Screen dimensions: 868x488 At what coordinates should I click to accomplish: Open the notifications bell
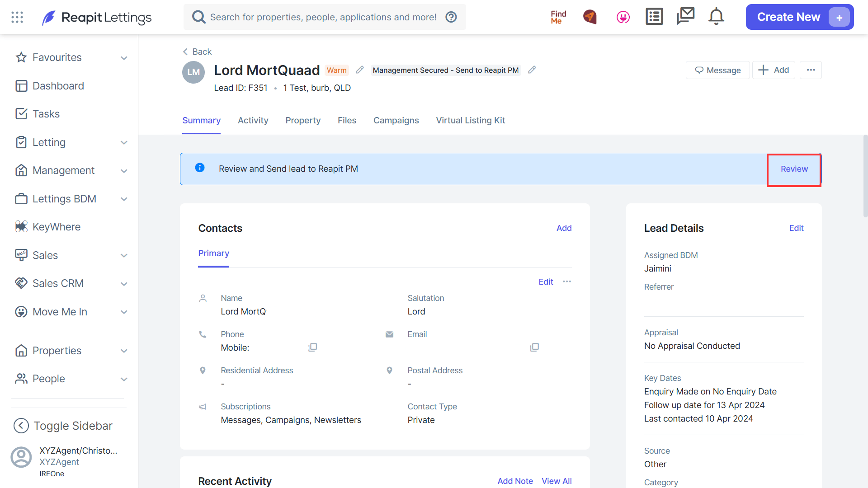coord(716,17)
